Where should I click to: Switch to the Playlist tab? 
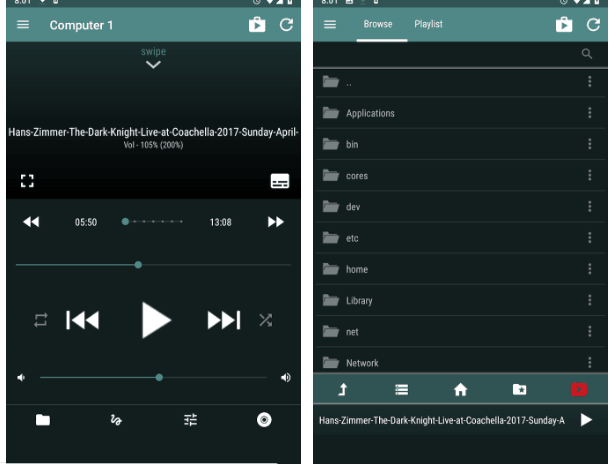click(x=428, y=24)
